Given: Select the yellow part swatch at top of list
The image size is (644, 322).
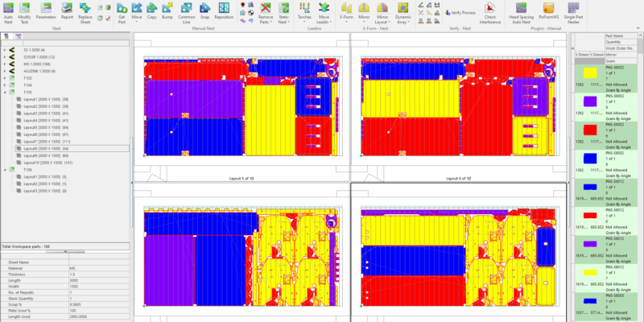Looking at the screenshot, I should coord(588,72).
